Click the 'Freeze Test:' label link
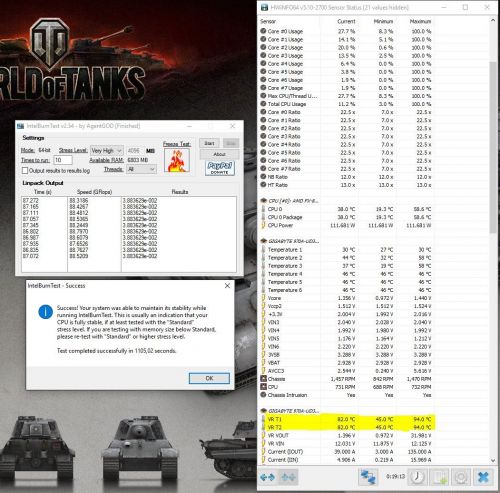This screenshot has width=500, height=493. point(177,144)
